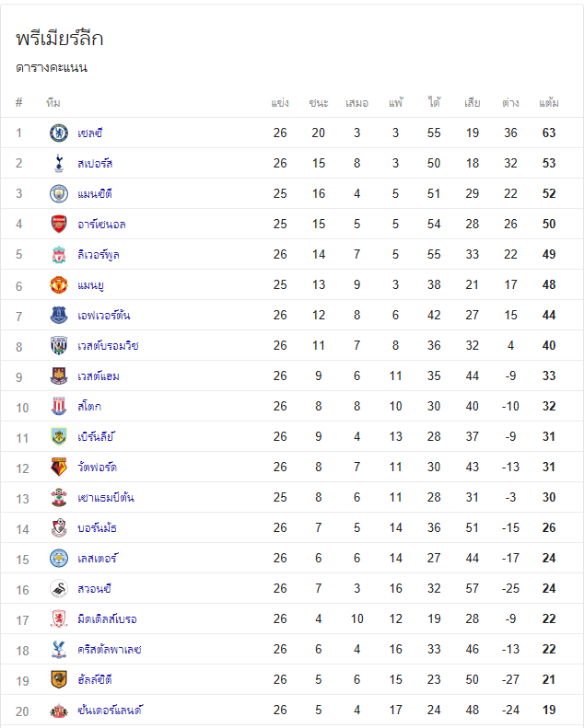584x728 pixels.
Task: Click the Tottenham cockerel crest icon
Action: point(59,164)
